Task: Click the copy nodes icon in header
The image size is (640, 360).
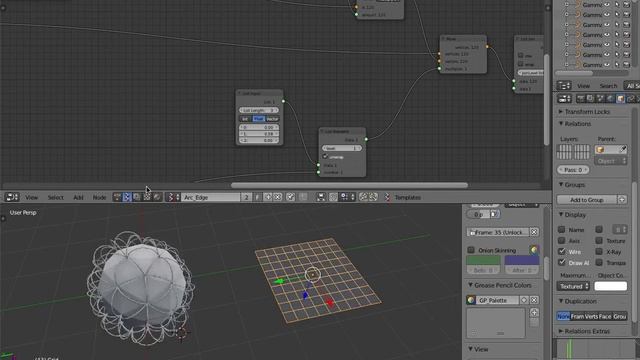Action: point(363,197)
